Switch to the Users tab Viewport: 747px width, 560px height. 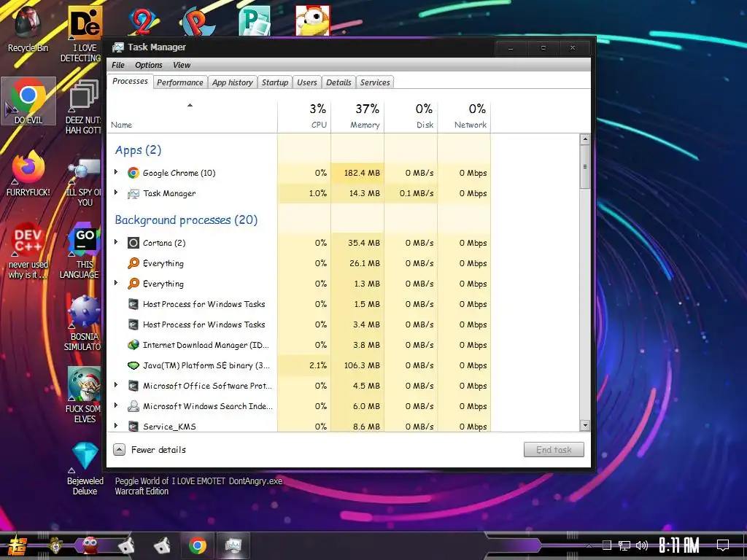pos(307,82)
